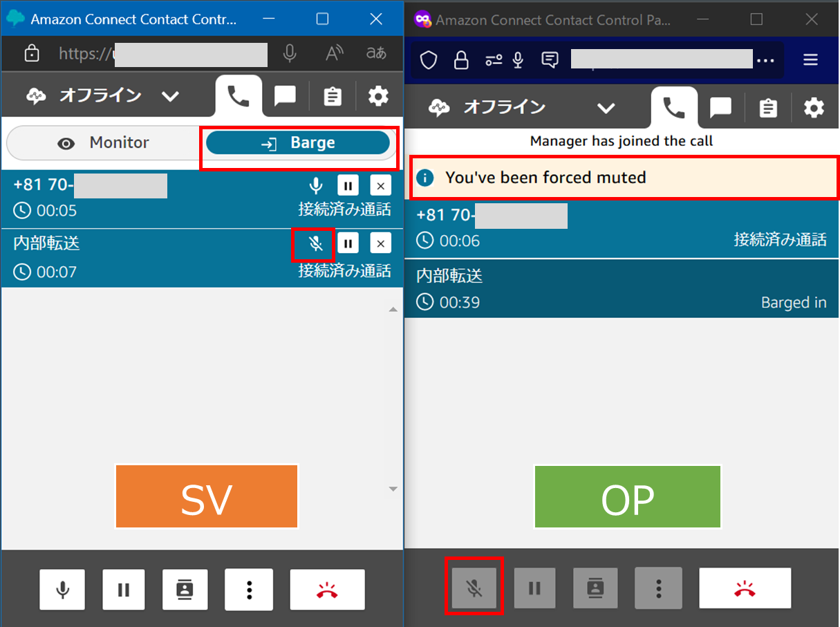
Task: Open chat tab in OP window
Action: pyautogui.click(x=720, y=108)
